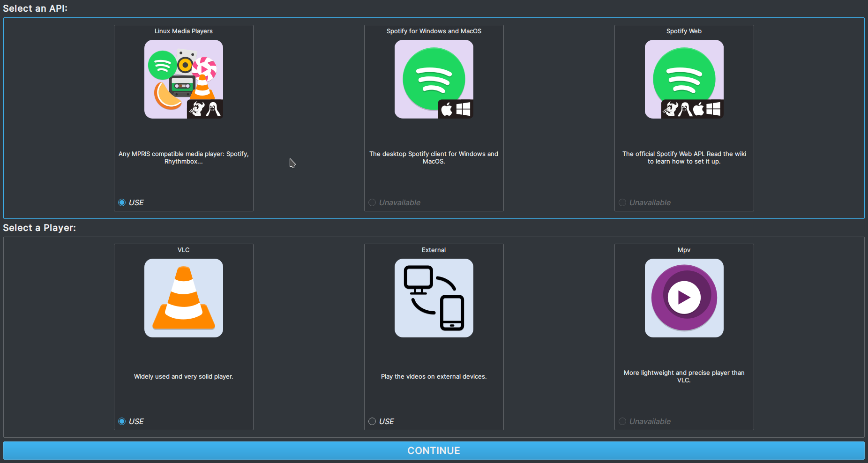This screenshot has height=463, width=868.
Task: Choose USE radio for External player
Action: [x=372, y=421]
